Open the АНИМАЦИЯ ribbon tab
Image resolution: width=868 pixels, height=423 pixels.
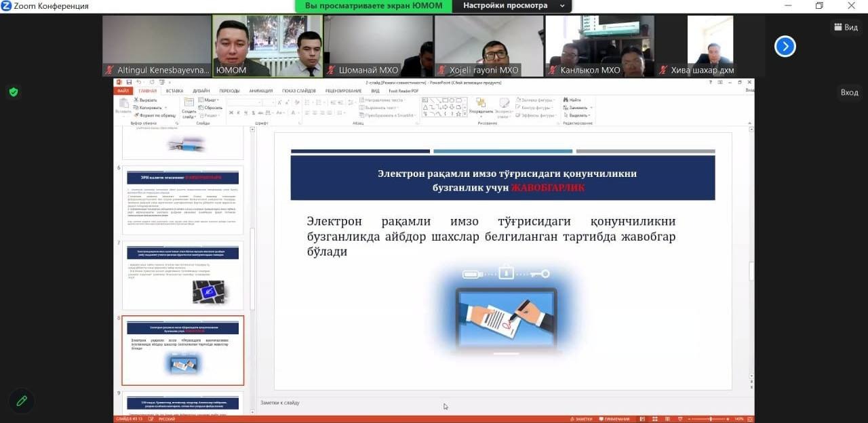pyautogui.click(x=260, y=91)
